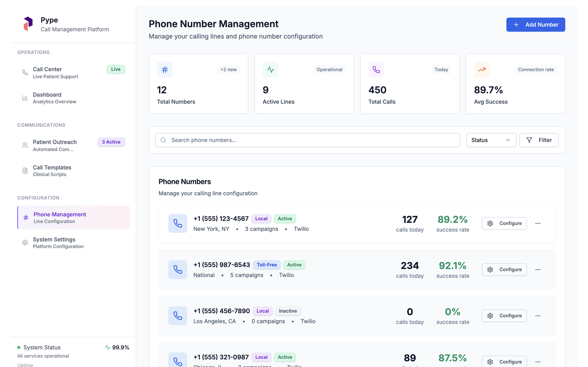Click the Toll-Free tag on 987-6543

pyautogui.click(x=267, y=265)
